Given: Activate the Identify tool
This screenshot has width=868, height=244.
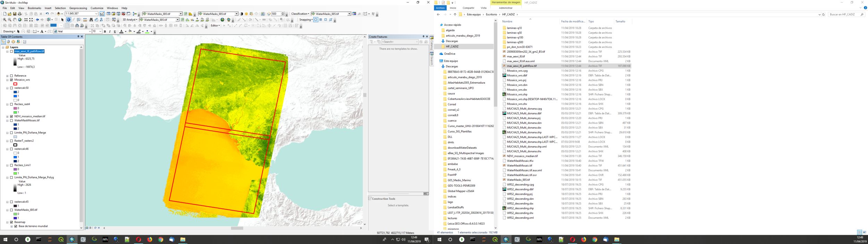Looking at the screenshot, I should tap(68, 20).
